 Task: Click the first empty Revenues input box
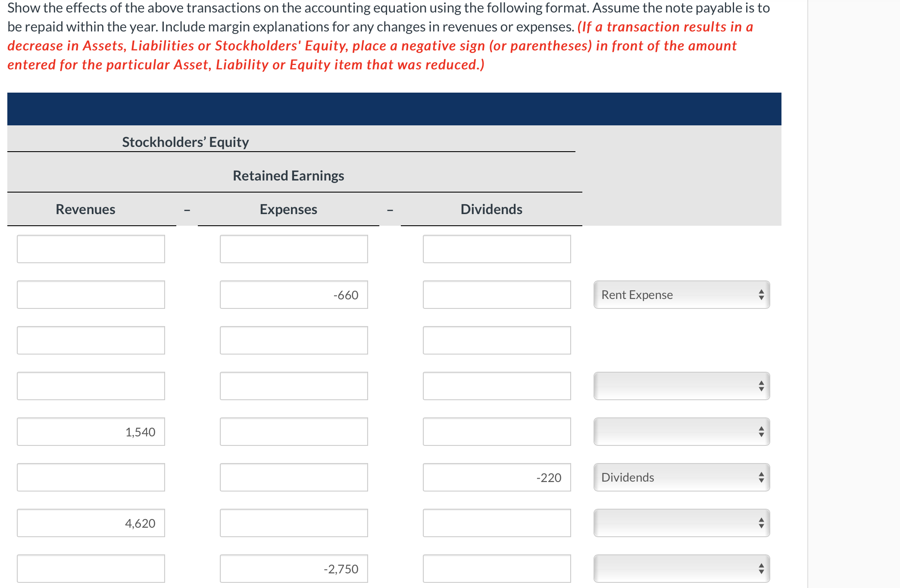click(x=91, y=249)
